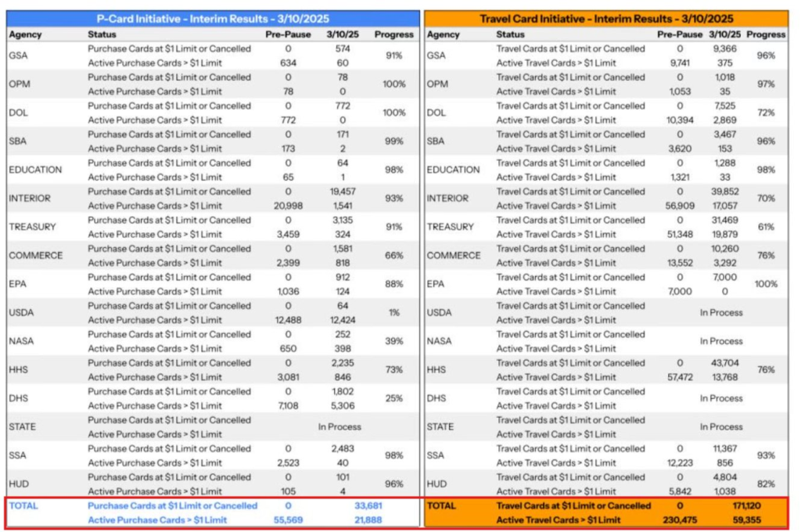Select the 19,457 value in INTERIOR P-Card row

[343, 192]
